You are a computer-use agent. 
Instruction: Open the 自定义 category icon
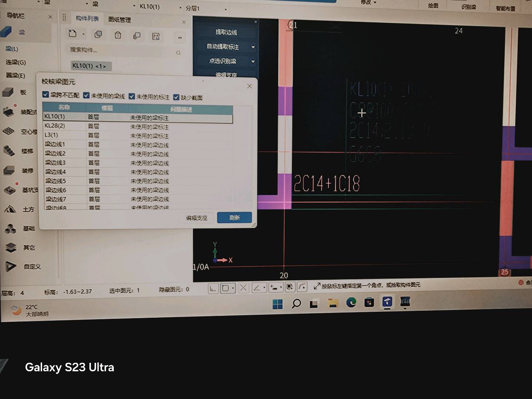click(11, 266)
